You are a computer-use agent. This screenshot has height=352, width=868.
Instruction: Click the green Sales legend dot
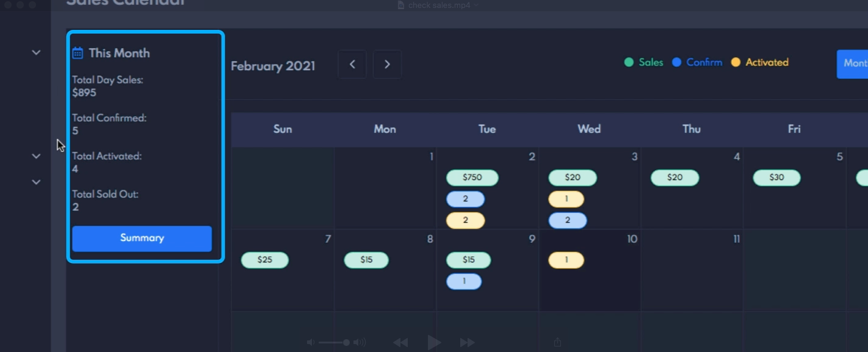pos(629,62)
